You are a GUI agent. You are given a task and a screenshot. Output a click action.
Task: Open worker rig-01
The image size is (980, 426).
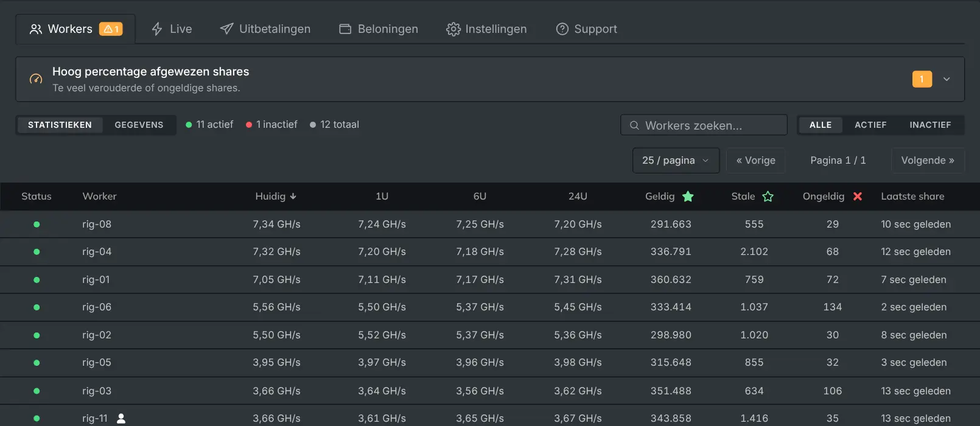[x=96, y=280]
